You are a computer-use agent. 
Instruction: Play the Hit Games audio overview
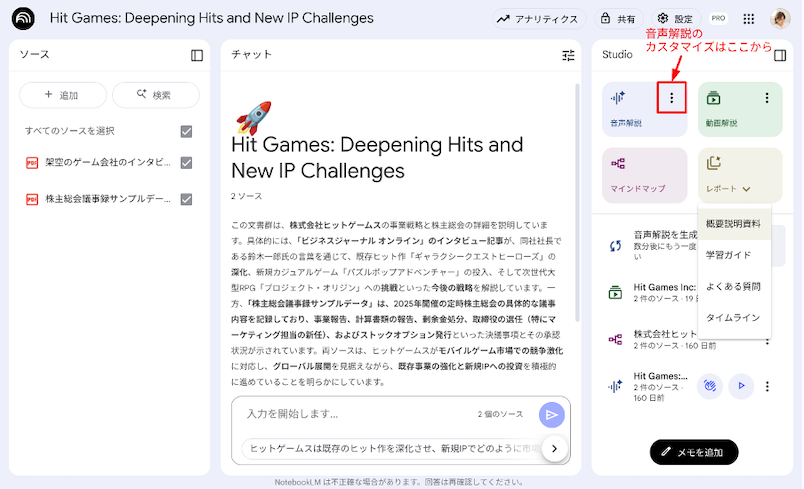741,386
